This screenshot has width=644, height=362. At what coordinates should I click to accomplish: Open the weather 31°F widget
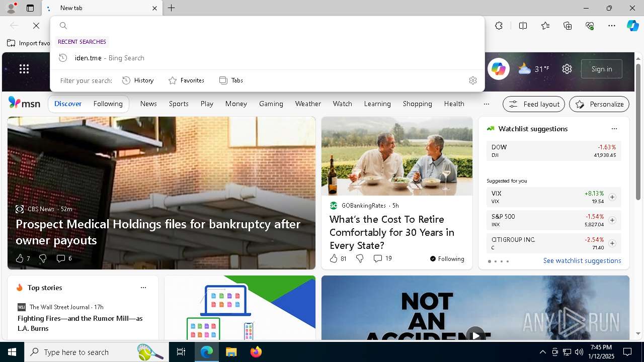coord(534,69)
